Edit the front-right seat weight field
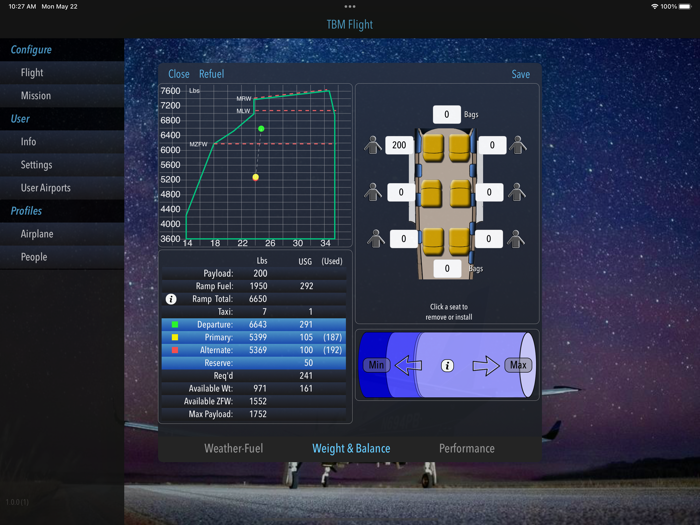This screenshot has width=700, height=525. [x=492, y=145]
